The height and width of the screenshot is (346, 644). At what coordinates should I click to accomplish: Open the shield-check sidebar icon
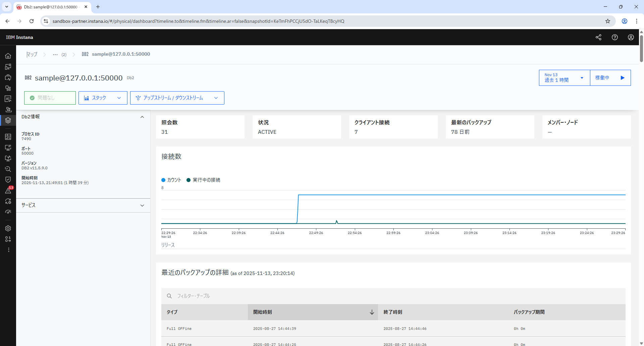pyautogui.click(x=8, y=180)
